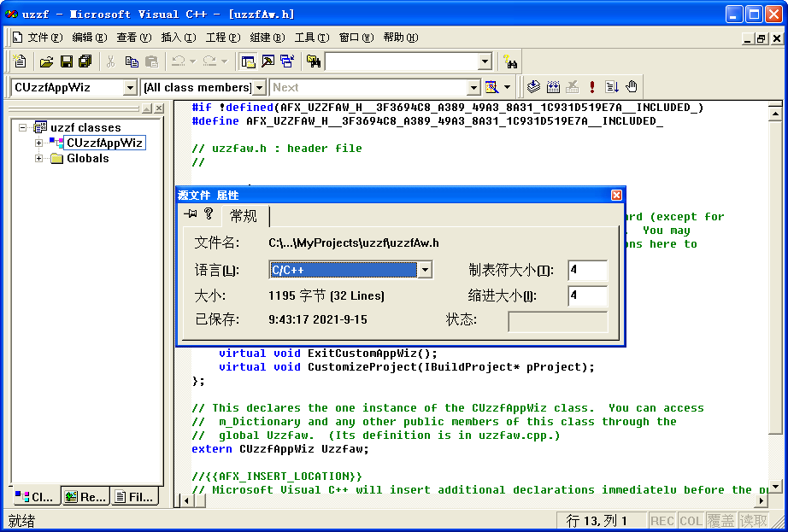Image resolution: width=788 pixels, height=532 pixels.
Task: Save the current file with the floppy icon
Action: 67,61
